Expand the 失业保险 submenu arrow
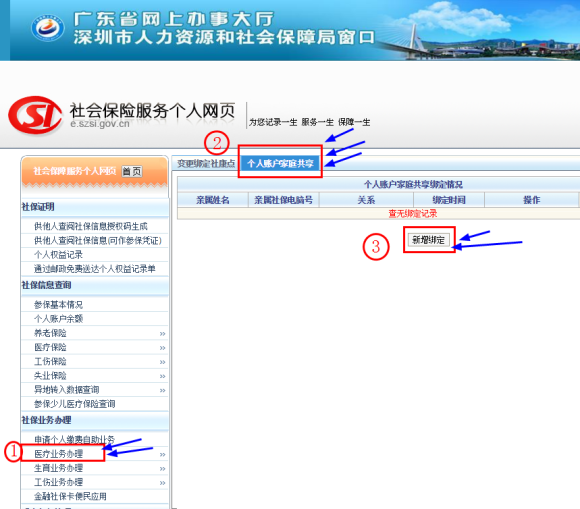The height and width of the screenshot is (509, 580). pyautogui.click(x=162, y=376)
